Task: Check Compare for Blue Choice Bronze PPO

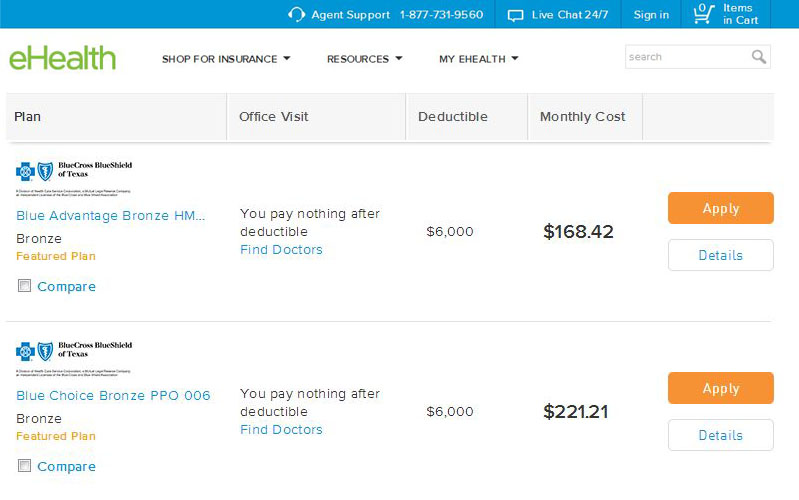Action: tap(25, 467)
